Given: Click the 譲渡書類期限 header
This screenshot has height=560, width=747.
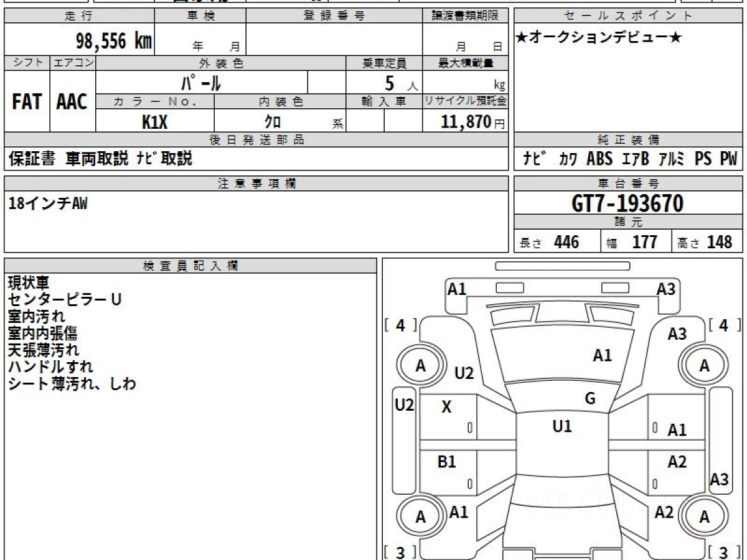Looking at the screenshot, I should 465,16.
